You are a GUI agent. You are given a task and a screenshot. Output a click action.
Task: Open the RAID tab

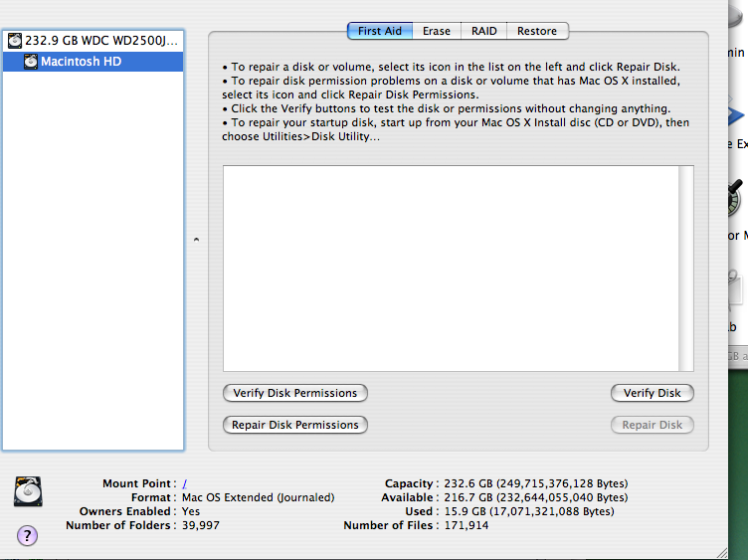pyautogui.click(x=483, y=31)
